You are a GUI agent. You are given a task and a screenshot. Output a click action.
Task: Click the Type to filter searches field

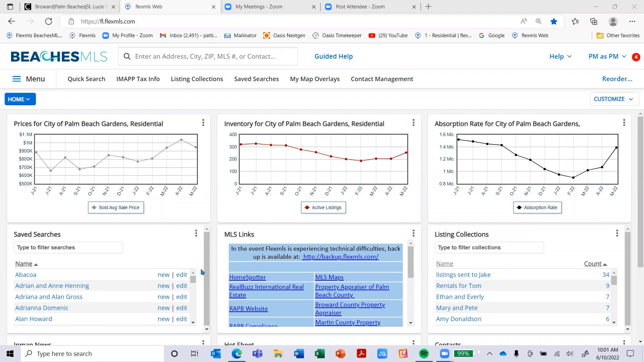(x=68, y=248)
